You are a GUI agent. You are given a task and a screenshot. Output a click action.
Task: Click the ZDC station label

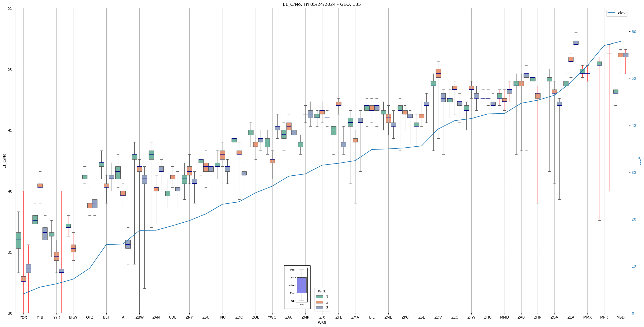(x=239, y=317)
